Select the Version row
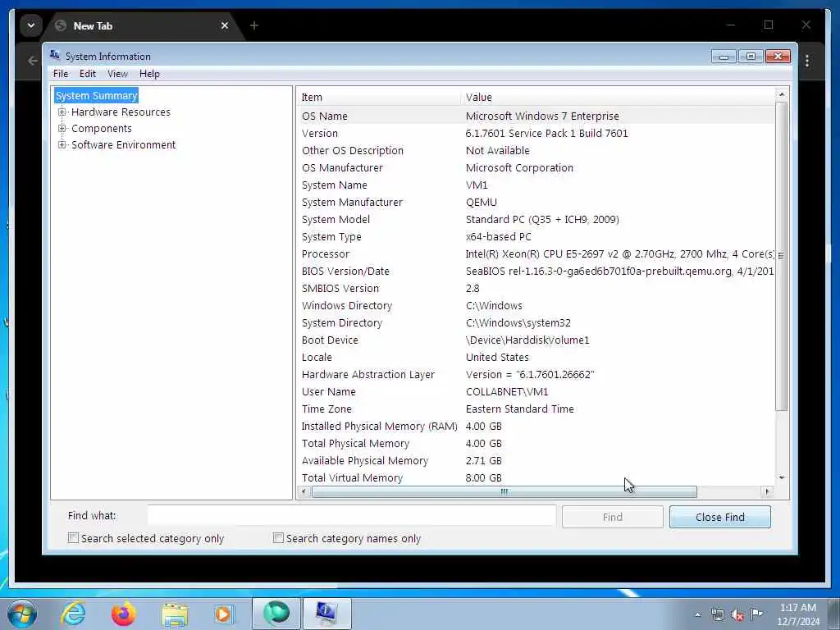The width and height of the screenshot is (840, 630). tap(536, 133)
